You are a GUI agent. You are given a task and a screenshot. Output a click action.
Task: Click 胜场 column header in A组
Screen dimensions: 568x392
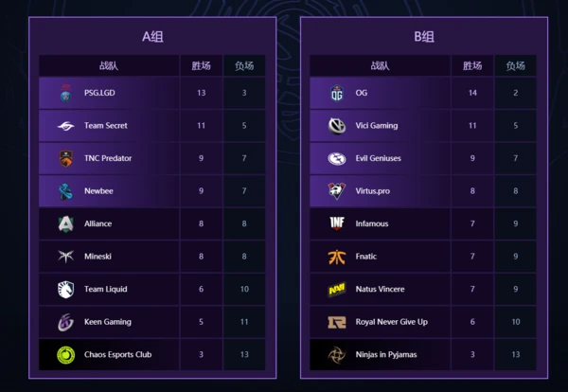(x=201, y=65)
